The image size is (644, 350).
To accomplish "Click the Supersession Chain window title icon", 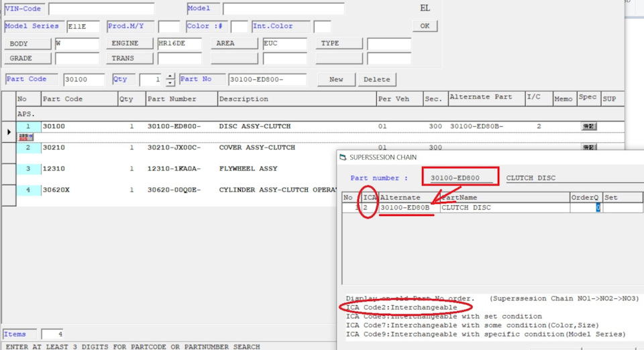I will tap(343, 158).
